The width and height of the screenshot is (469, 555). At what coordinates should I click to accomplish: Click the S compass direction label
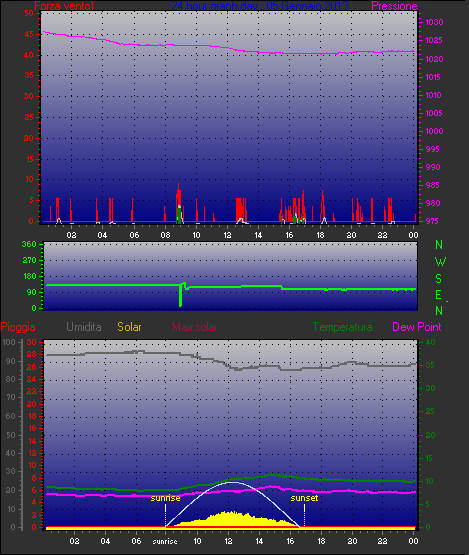click(x=439, y=279)
